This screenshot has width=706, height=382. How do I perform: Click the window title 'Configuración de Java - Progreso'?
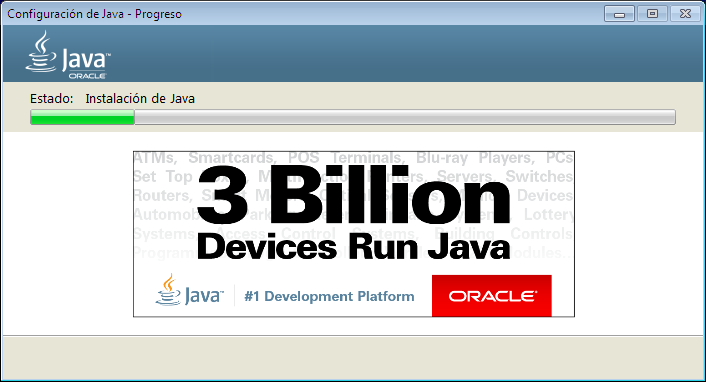pyautogui.click(x=95, y=14)
